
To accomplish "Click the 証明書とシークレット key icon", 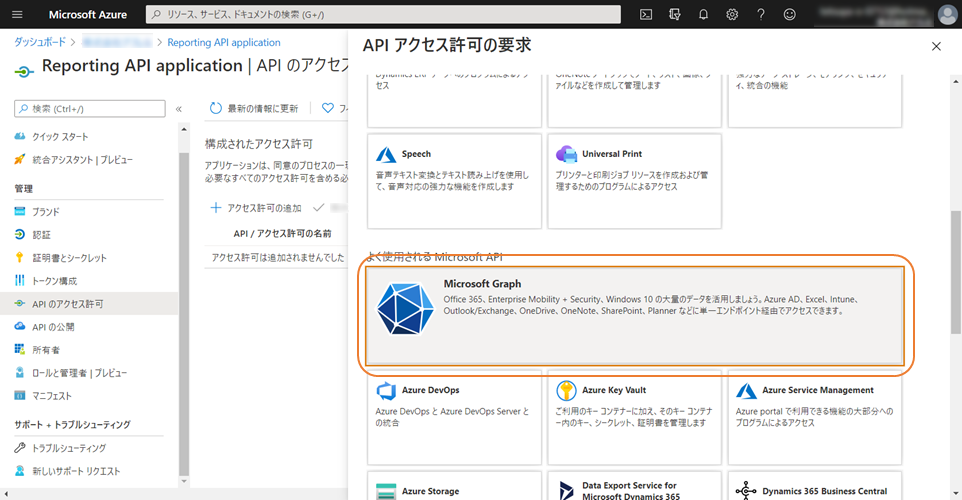I will point(20,258).
